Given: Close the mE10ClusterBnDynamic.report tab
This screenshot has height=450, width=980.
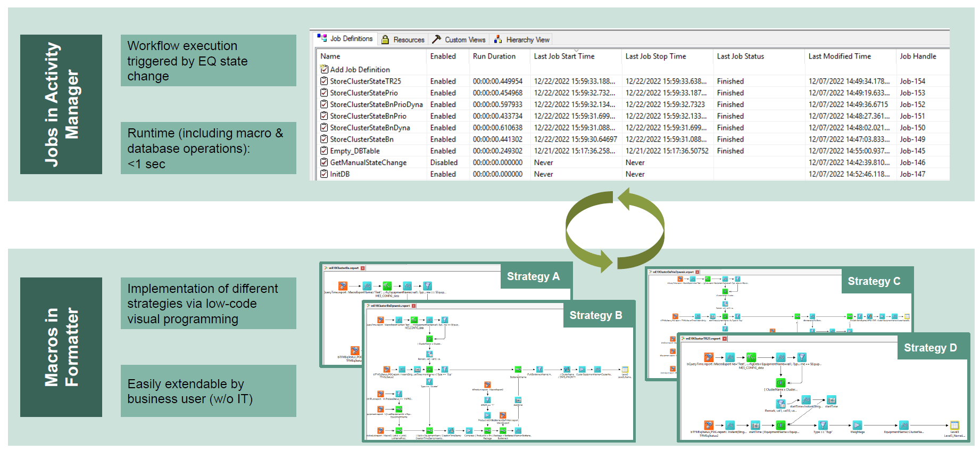Looking at the screenshot, I should tap(413, 306).
